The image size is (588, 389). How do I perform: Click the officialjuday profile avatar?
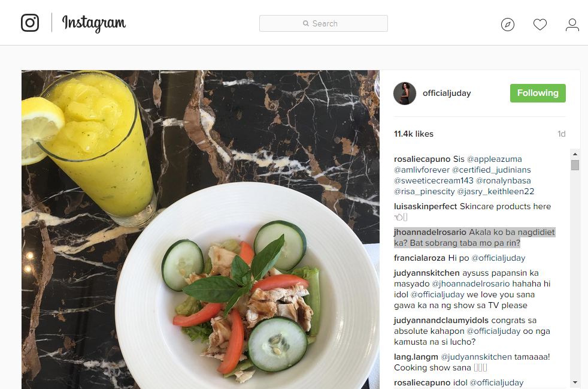[405, 93]
